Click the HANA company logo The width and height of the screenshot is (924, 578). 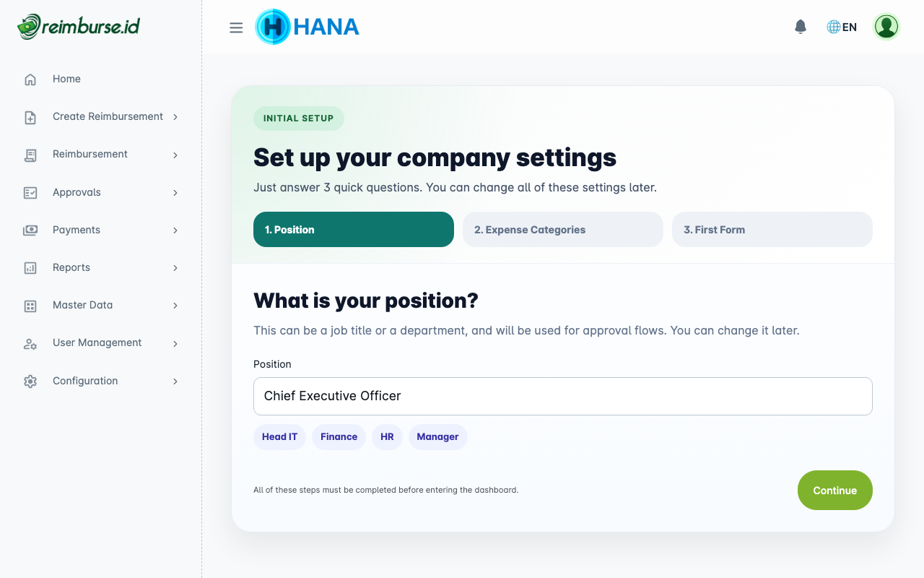point(307,27)
